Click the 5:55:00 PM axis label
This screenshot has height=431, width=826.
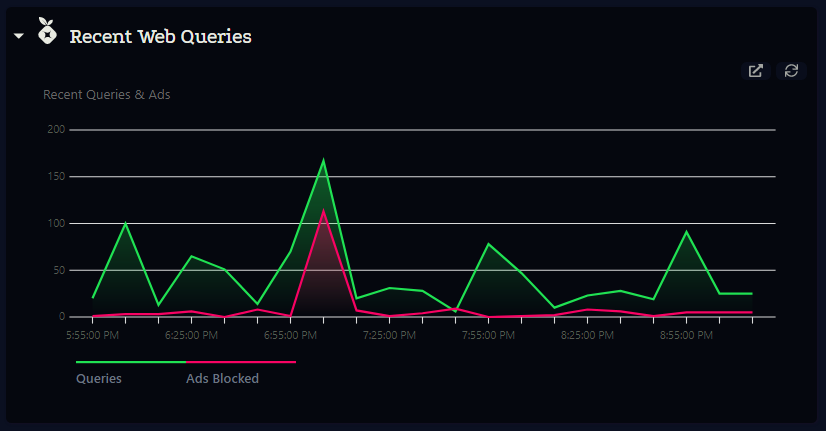coord(93,336)
